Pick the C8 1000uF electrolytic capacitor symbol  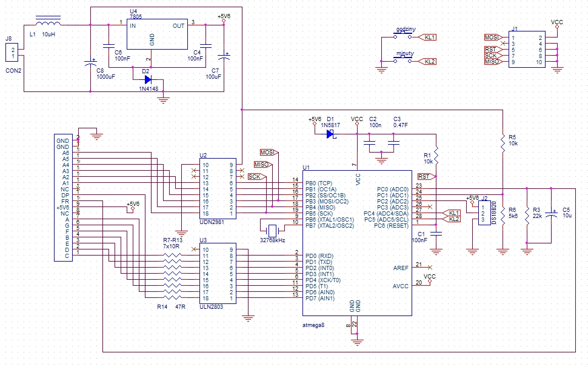tap(90, 62)
